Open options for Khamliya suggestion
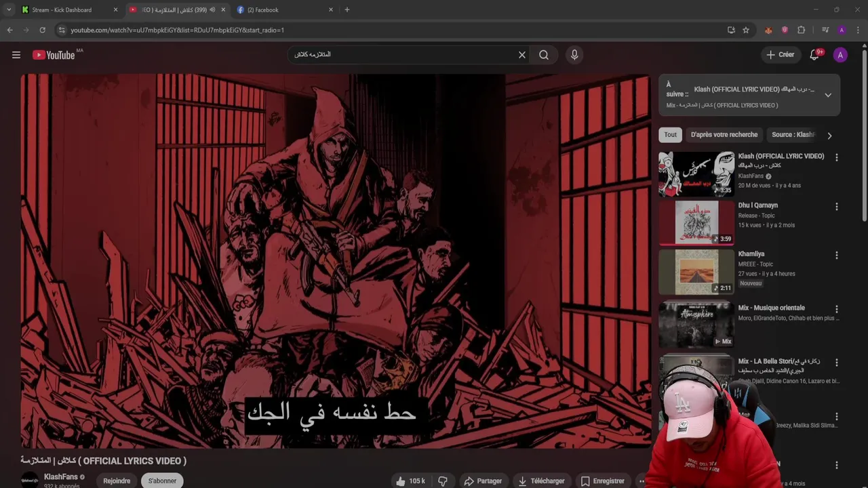Screen dimensions: 868x488 pos(836,256)
